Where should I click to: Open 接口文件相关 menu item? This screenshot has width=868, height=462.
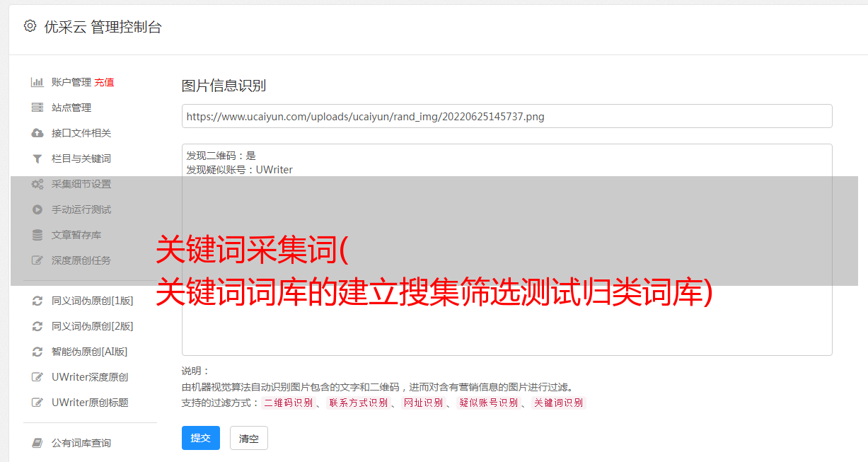81,133
